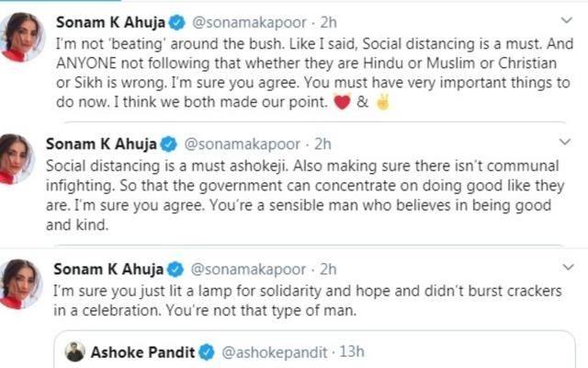Click the verified badge on the second Sonam K Ahuja tweet
This screenshot has width=588, height=368.
[169, 144]
